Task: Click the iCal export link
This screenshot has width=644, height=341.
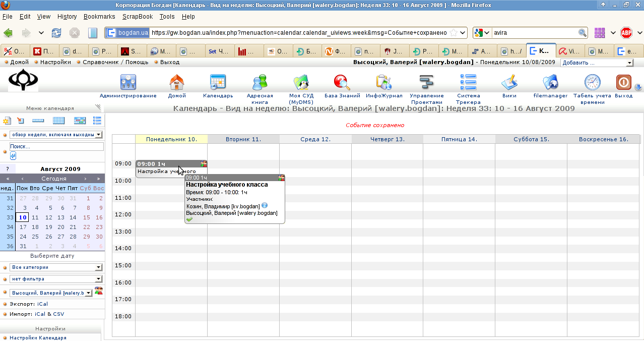Action: pyautogui.click(x=42, y=304)
